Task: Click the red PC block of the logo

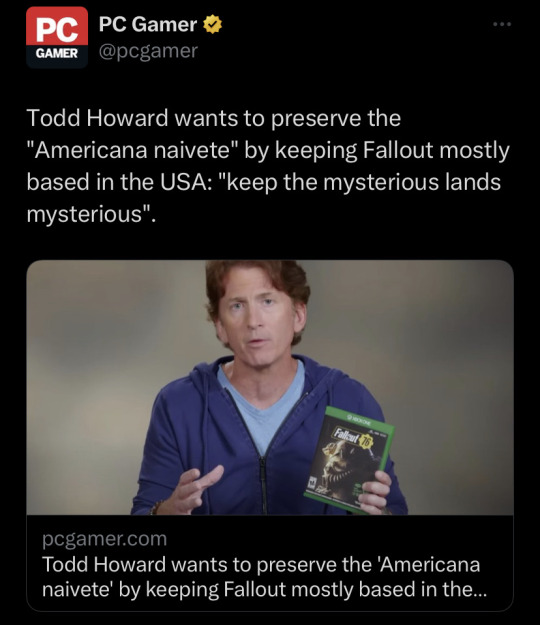Action: (57, 27)
